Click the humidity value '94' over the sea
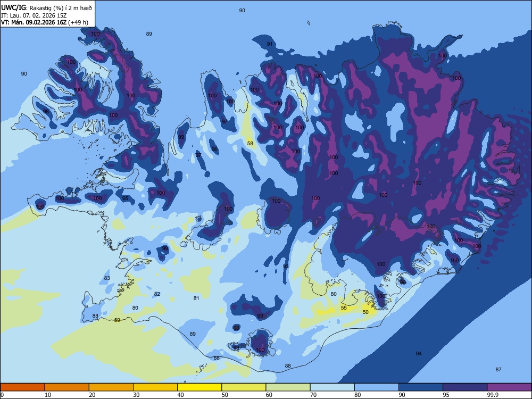This screenshot has height=399, width=532. (419, 354)
